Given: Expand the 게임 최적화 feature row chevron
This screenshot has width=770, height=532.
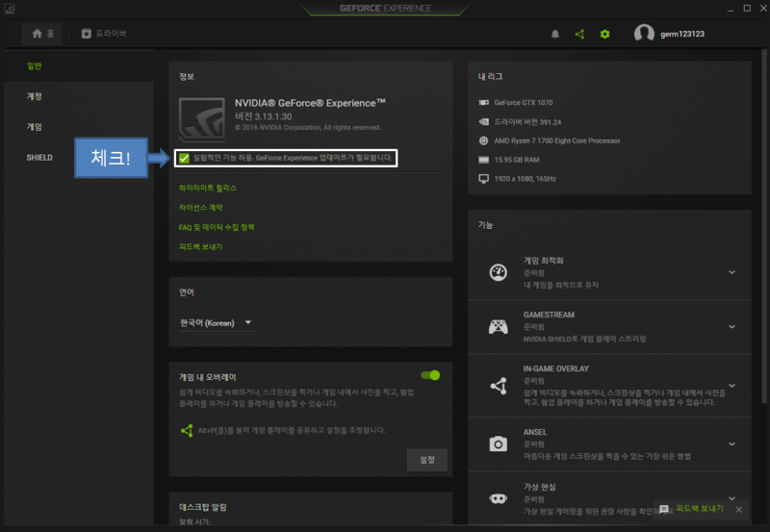Looking at the screenshot, I should pos(731,272).
